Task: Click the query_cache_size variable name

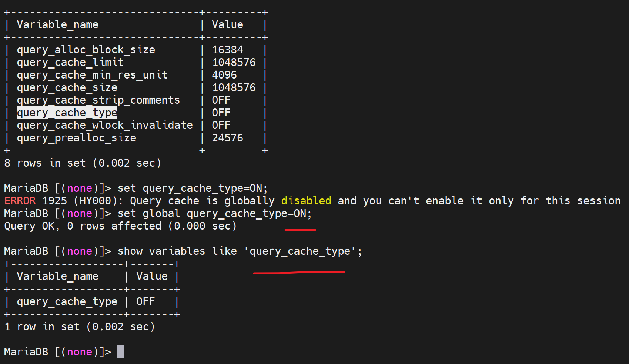Action: 67,87
